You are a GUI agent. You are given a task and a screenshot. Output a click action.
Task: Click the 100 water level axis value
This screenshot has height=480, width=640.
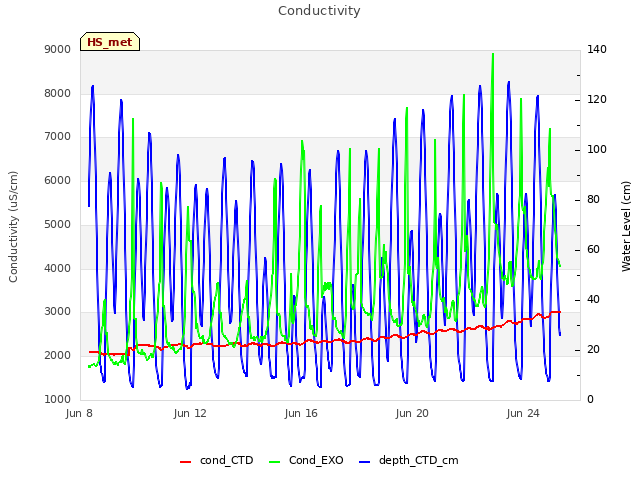tap(597, 150)
